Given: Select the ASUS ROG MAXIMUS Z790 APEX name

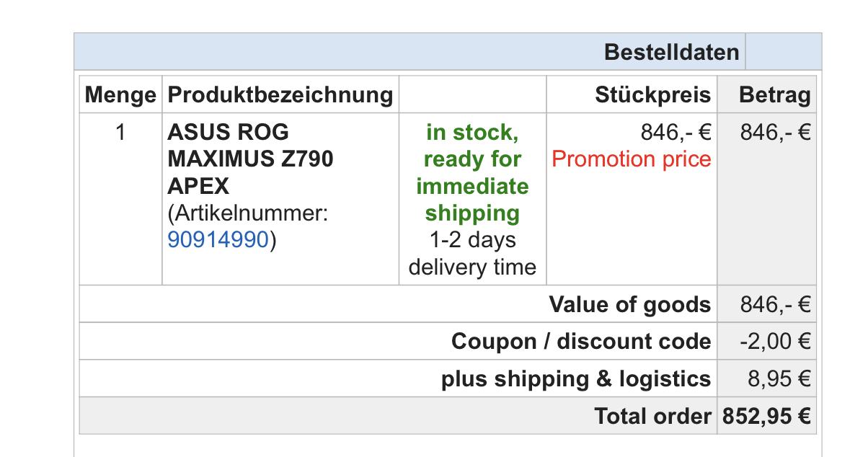Looking at the screenshot, I should [250, 159].
